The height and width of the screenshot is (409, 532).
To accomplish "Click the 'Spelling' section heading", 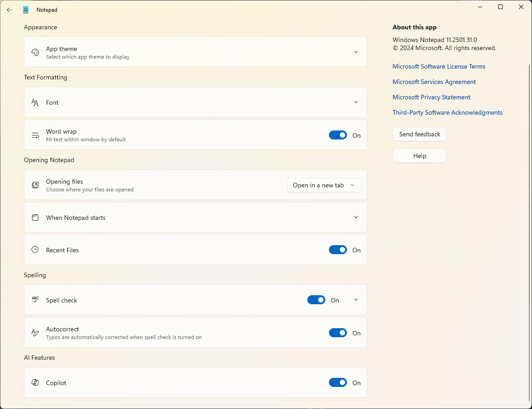I will point(35,275).
